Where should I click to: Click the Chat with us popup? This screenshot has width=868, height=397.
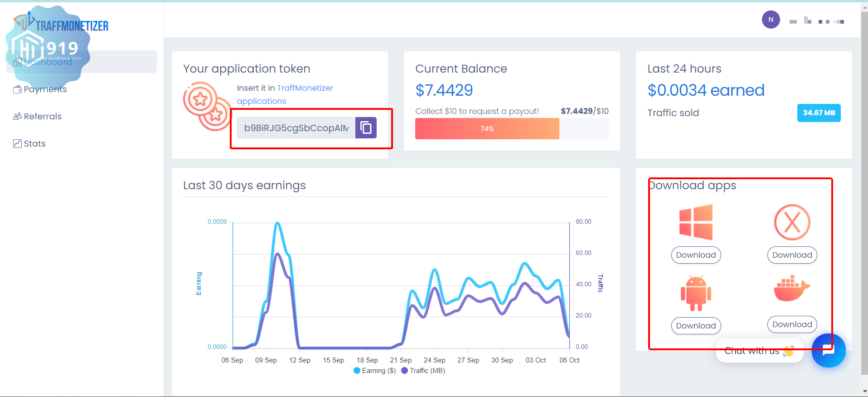[x=760, y=351]
